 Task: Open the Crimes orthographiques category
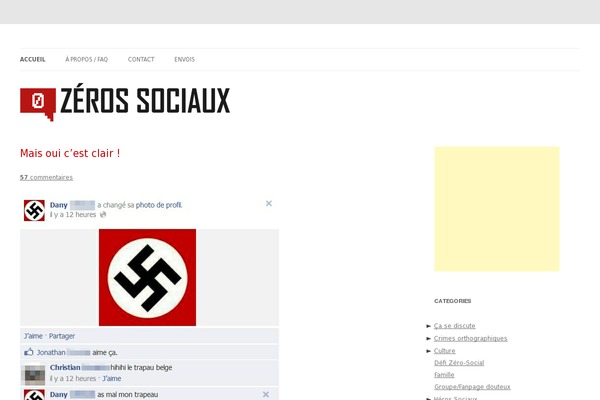pos(471,338)
